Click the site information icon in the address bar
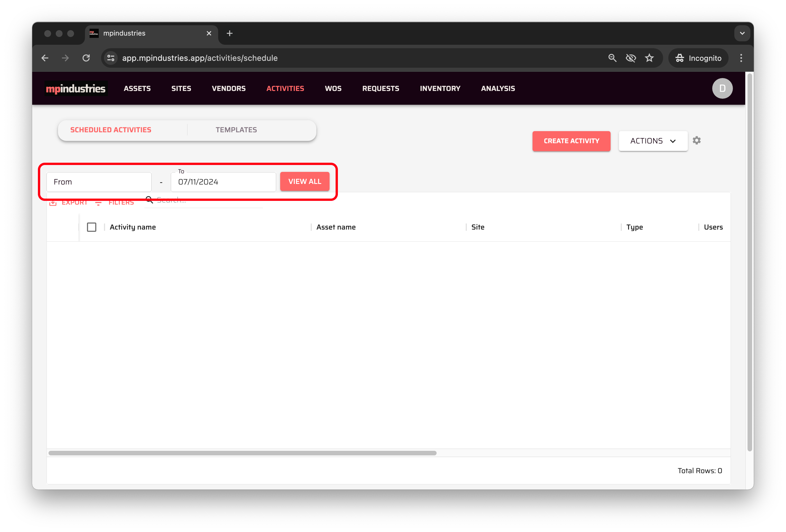 coord(111,58)
